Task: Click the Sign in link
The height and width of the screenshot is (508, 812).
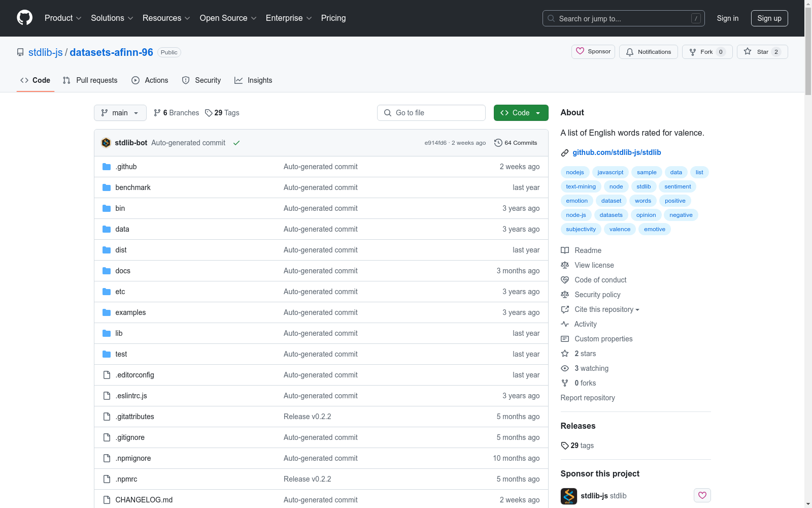Action: click(728, 18)
